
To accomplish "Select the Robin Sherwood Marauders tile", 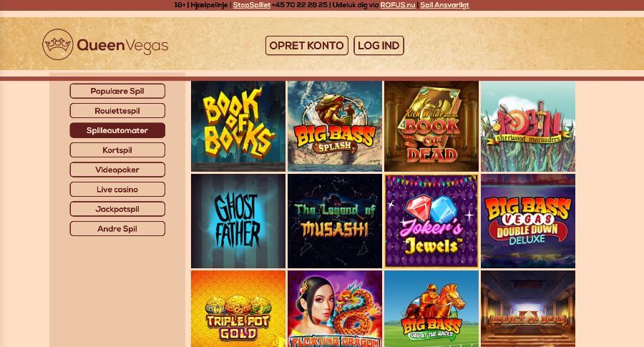I will [x=528, y=126].
